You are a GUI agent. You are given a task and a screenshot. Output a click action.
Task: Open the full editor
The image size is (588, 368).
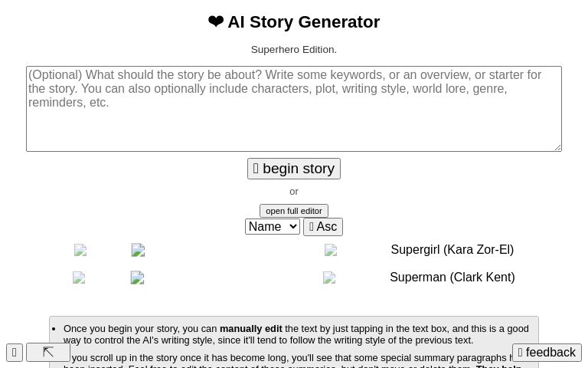click(293, 211)
